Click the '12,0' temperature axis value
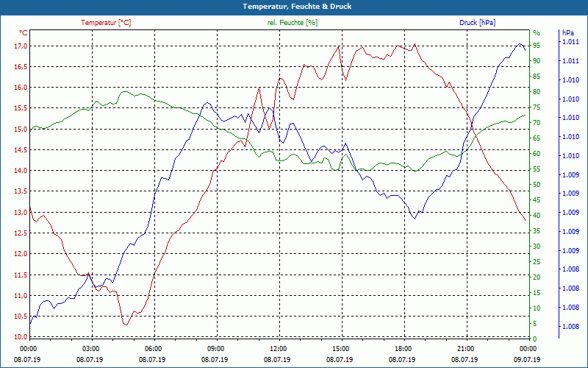The image size is (588, 368). (21, 253)
